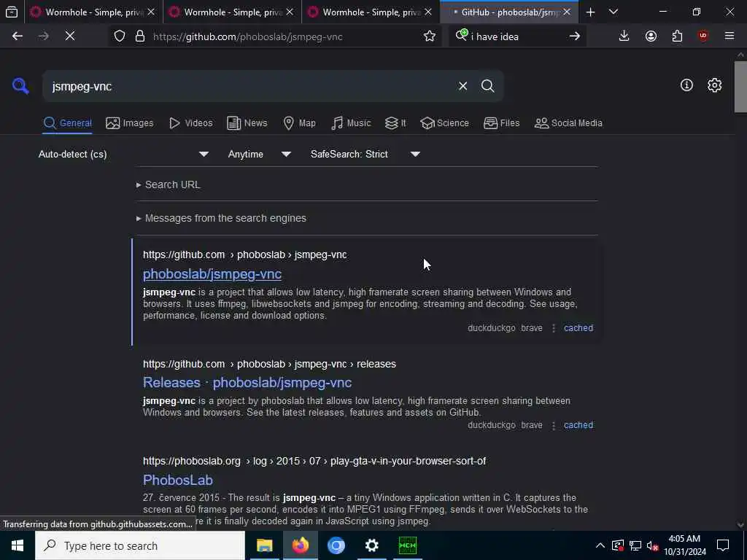The image size is (747, 560).
Task: Click Windows taskbar search box
Action: coord(140,545)
